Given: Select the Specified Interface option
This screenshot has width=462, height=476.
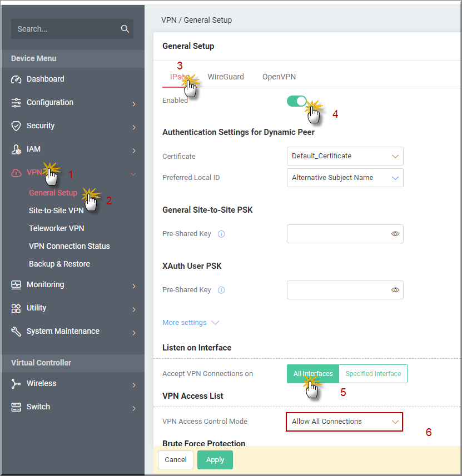Looking at the screenshot, I should pos(373,374).
